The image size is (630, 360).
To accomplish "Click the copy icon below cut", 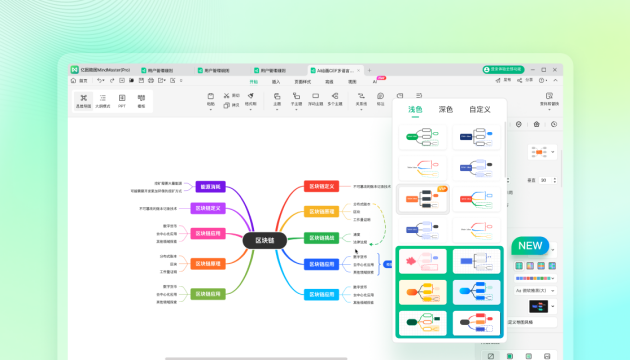I will click(x=227, y=105).
